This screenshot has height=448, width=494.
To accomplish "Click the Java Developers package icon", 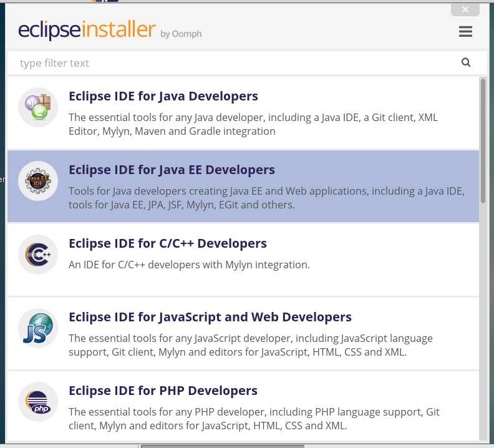I will (x=38, y=107).
